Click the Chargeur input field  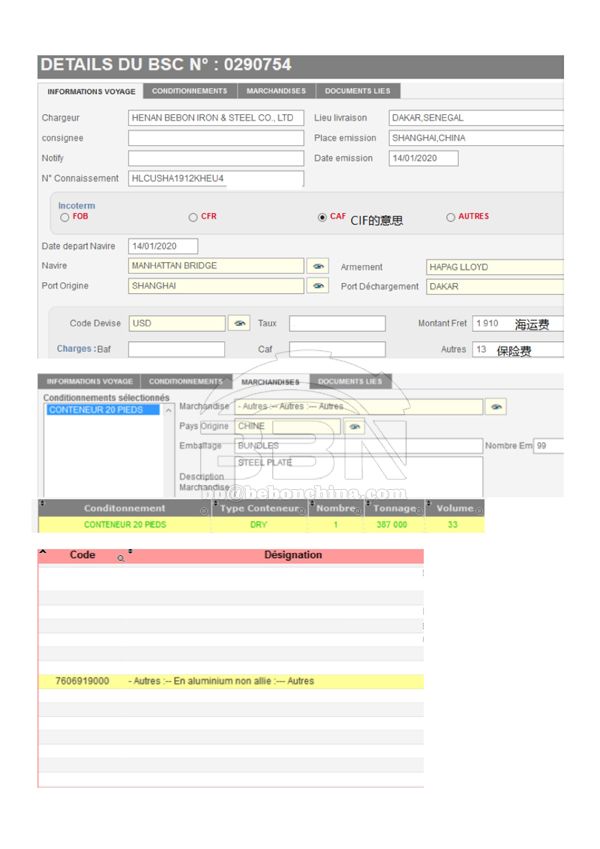[216, 118]
